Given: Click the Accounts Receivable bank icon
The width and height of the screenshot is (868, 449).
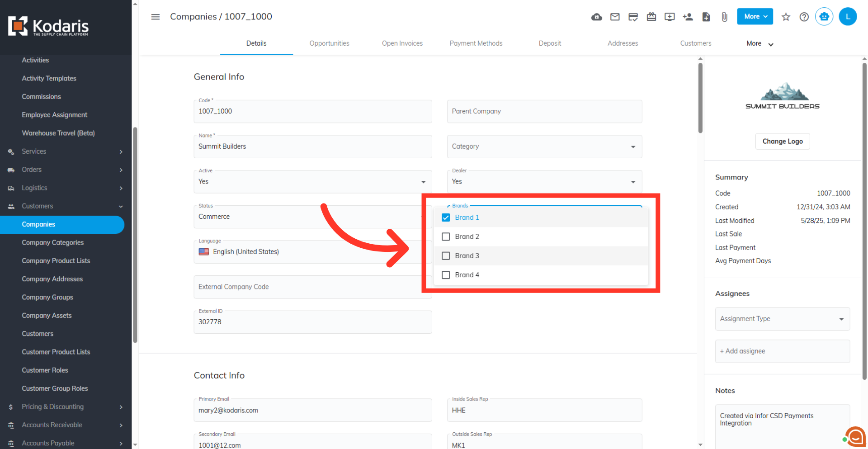Looking at the screenshot, I should 11,425.
